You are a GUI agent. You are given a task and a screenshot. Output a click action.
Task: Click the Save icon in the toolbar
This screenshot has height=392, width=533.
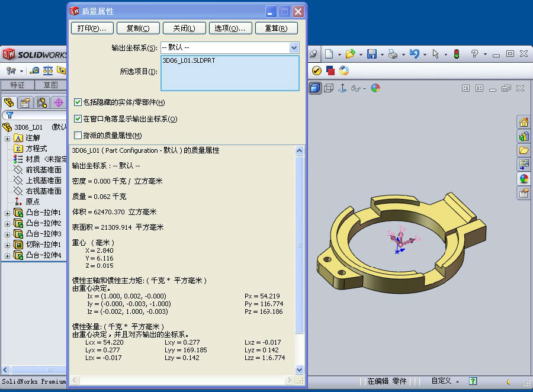[x=372, y=54]
